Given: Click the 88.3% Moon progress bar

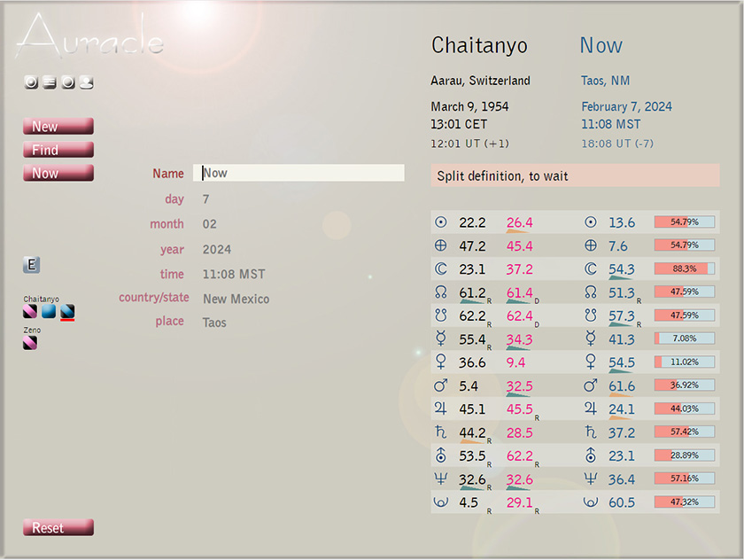Looking at the screenshot, I should [684, 268].
